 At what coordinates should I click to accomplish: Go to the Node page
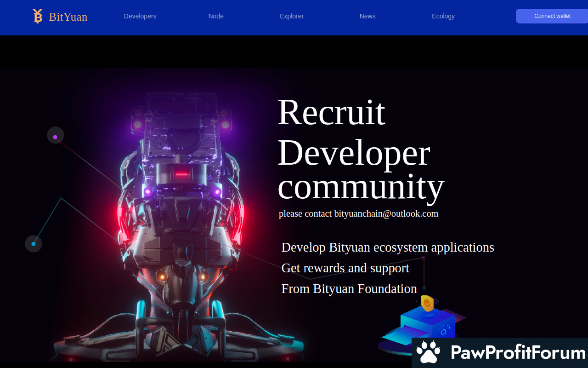[216, 16]
